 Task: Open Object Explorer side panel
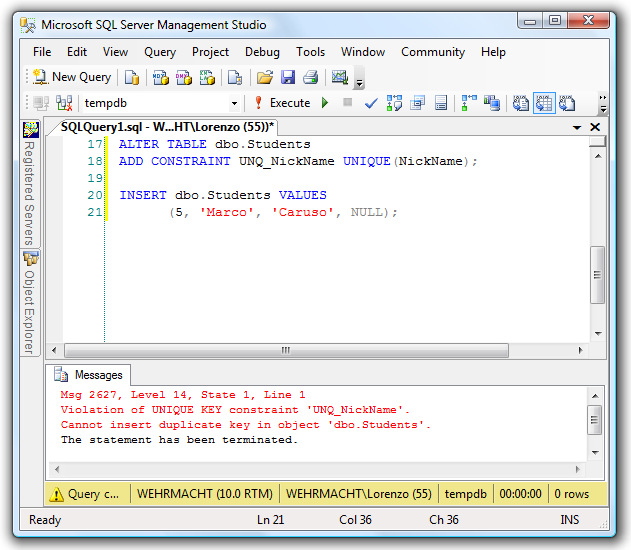tap(30, 303)
